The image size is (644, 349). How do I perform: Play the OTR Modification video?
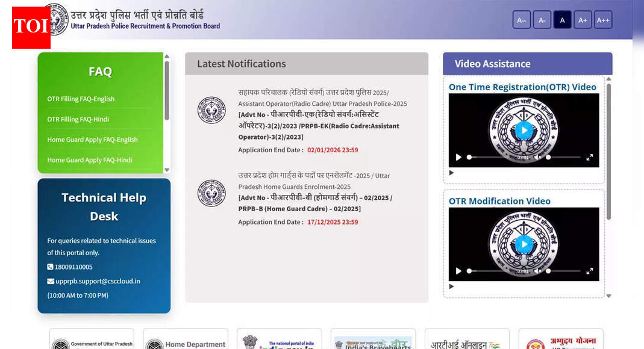524,244
